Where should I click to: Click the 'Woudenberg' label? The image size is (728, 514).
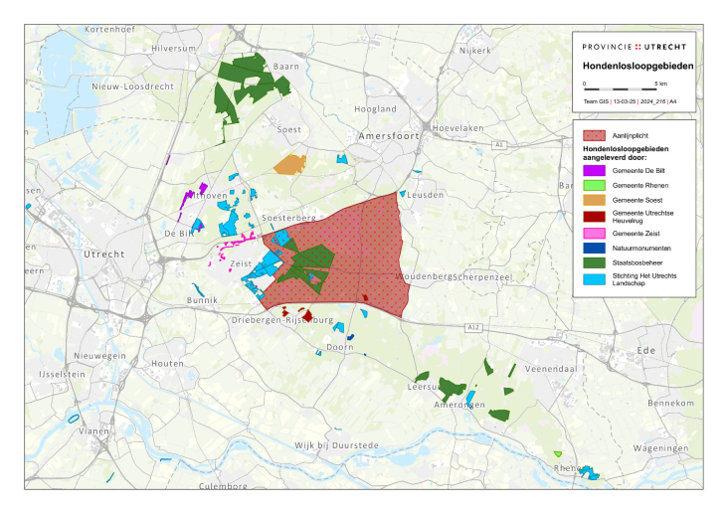pos(423,277)
